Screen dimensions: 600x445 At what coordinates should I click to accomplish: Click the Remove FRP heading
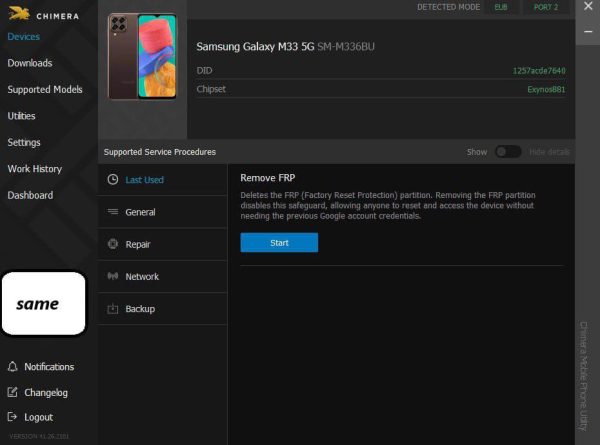point(267,178)
